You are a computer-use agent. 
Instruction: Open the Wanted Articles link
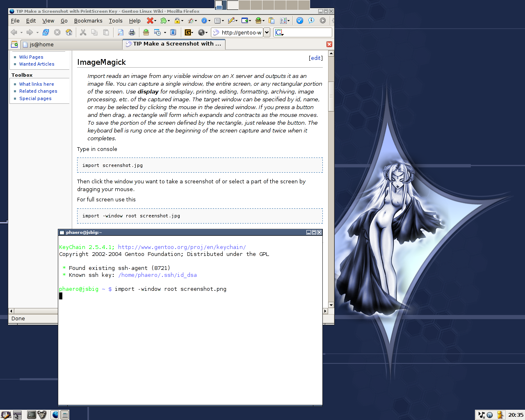tap(37, 64)
